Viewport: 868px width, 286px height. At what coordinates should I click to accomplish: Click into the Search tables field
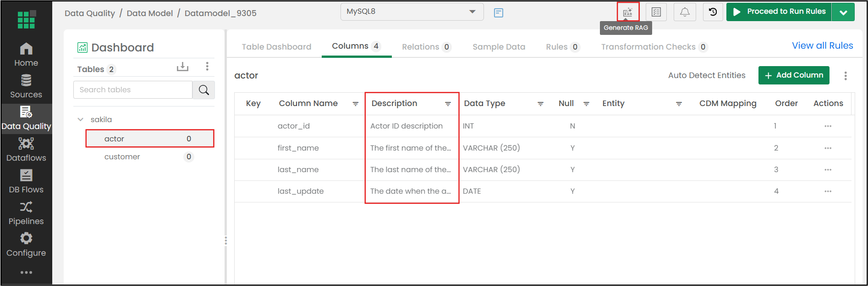[x=132, y=90]
